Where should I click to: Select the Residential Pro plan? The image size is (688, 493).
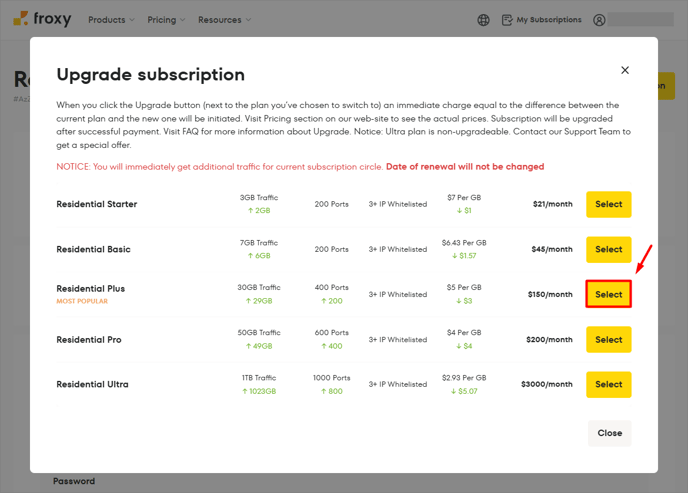(x=609, y=339)
